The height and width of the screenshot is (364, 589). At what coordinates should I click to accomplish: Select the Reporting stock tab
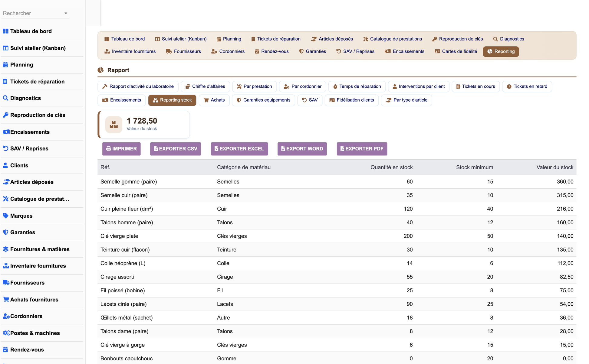pos(172,100)
